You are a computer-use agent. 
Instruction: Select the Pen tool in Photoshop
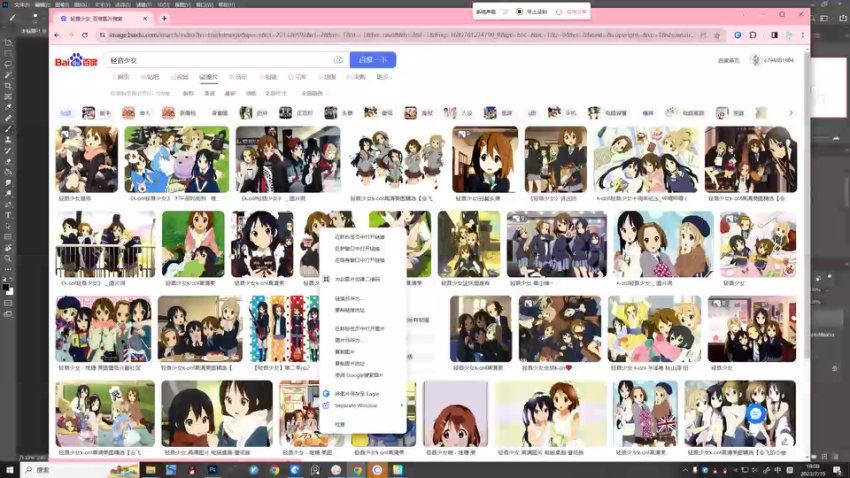pos(8,204)
